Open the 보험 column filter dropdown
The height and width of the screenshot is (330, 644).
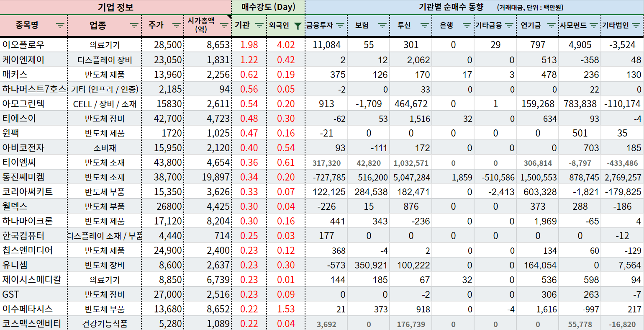click(382, 26)
